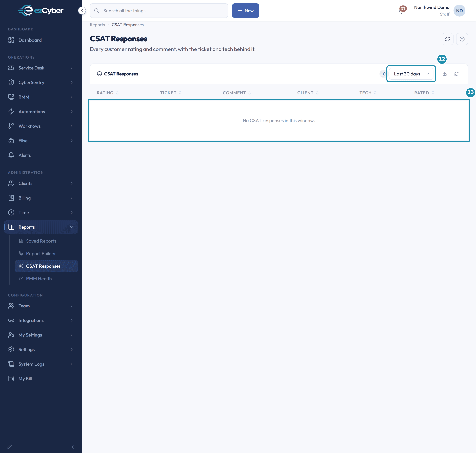Image resolution: width=476 pixels, height=453 pixels.
Task: Refresh the CSAT Responses table
Action: pos(456,74)
